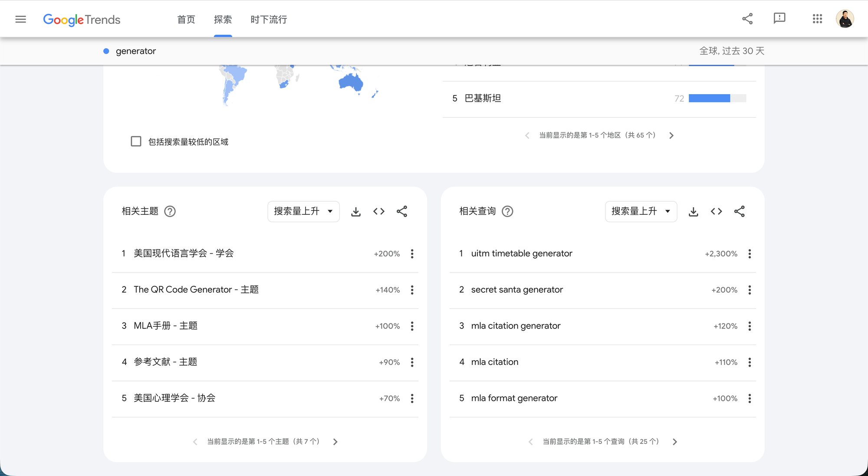Open more options for mla citation generator row
Viewport: 868px width, 476px height.
pos(750,326)
